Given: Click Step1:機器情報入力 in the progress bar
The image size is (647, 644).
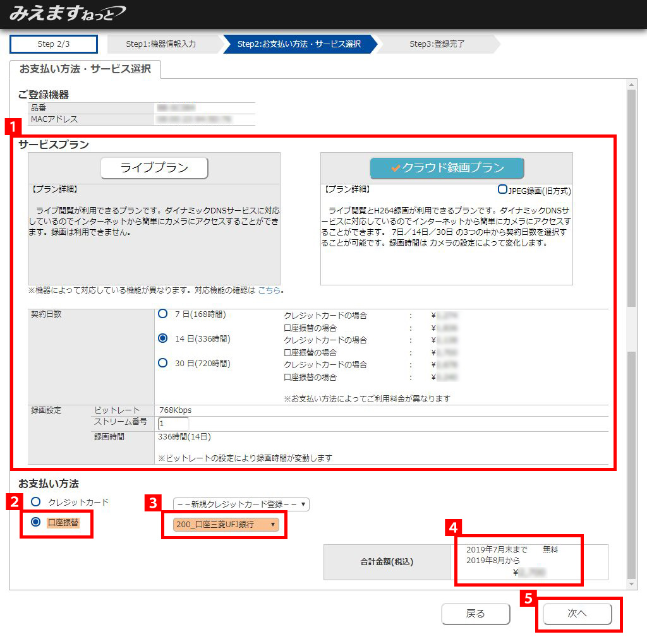Looking at the screenshot, I should coord(161,44).
